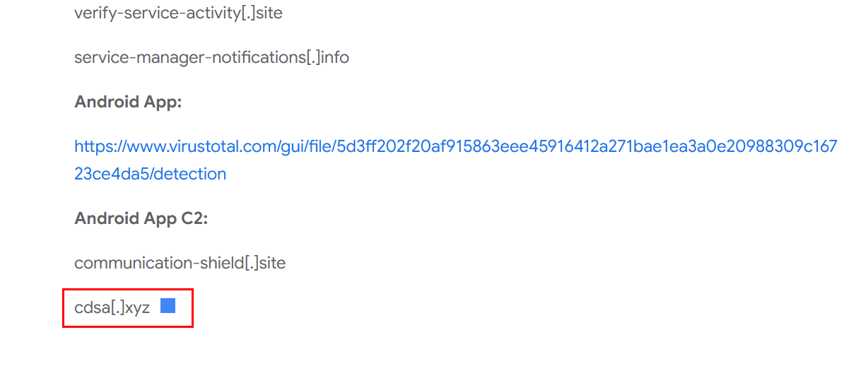Click the service-manager-notifications[.]info domain text
Image resolution: width=868 pixels, height=366 pixels.
(x=211, y=57)
